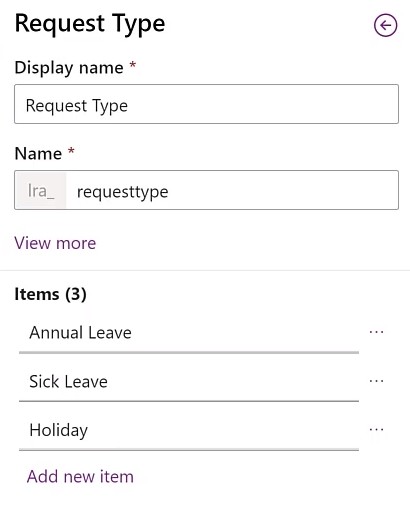Click the asterisk next to Display name
This screenshot has width=410, height=519.
tap(133, 64)
